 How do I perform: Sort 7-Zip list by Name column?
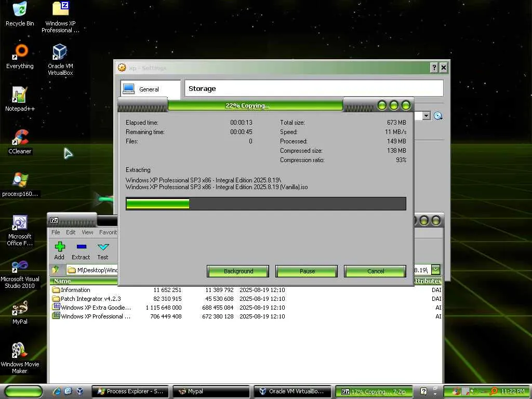[84, 281]
